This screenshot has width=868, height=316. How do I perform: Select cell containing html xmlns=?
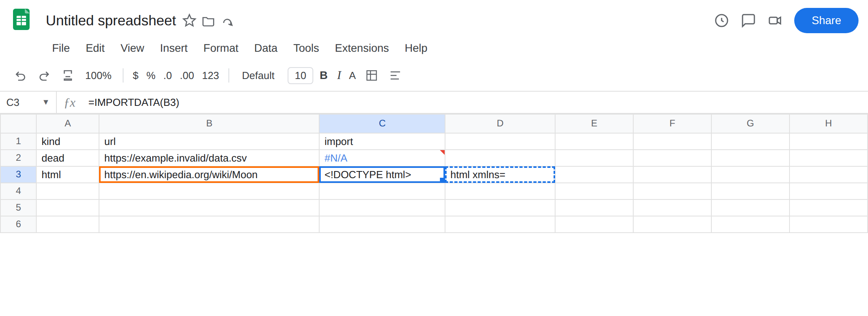pyautogui.click(x=500, y=175)
